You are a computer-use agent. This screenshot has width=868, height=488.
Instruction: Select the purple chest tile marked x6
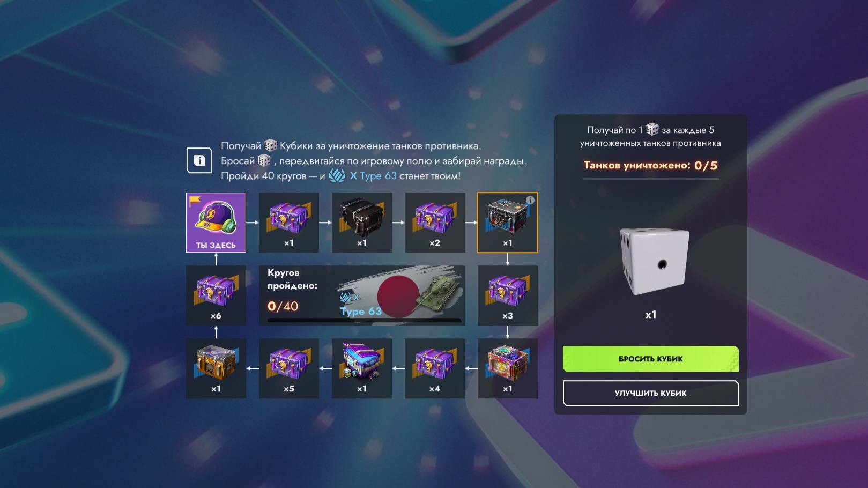click(216, 295)
